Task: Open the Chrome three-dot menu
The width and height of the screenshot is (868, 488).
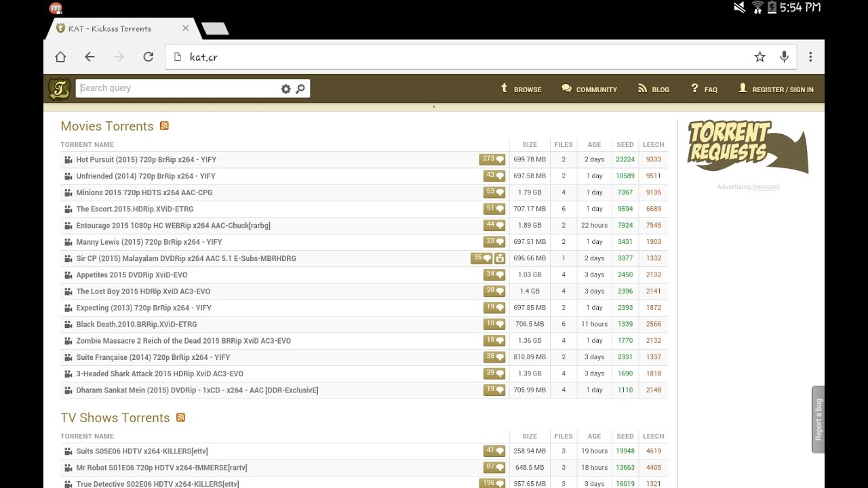Action: [x=810, y=57]
